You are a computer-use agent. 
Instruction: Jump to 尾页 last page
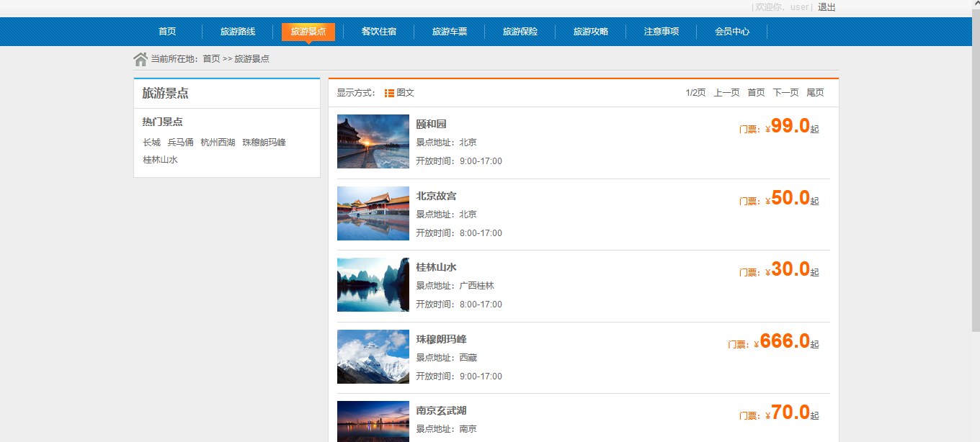[815, 93]
